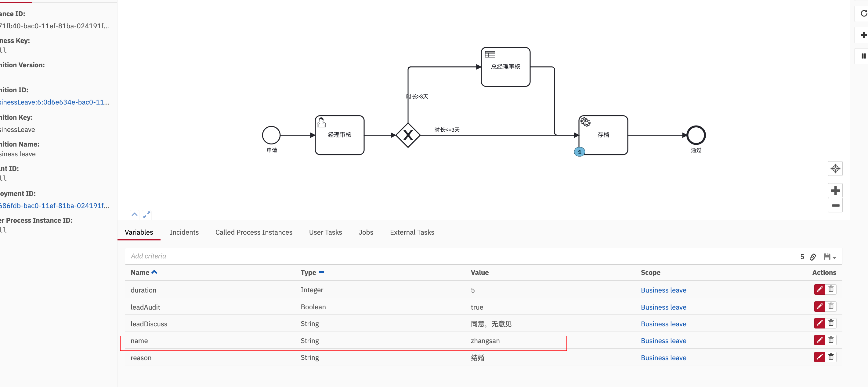
Task: Open the saved criteria dropdown
Action: click(830, 257)
